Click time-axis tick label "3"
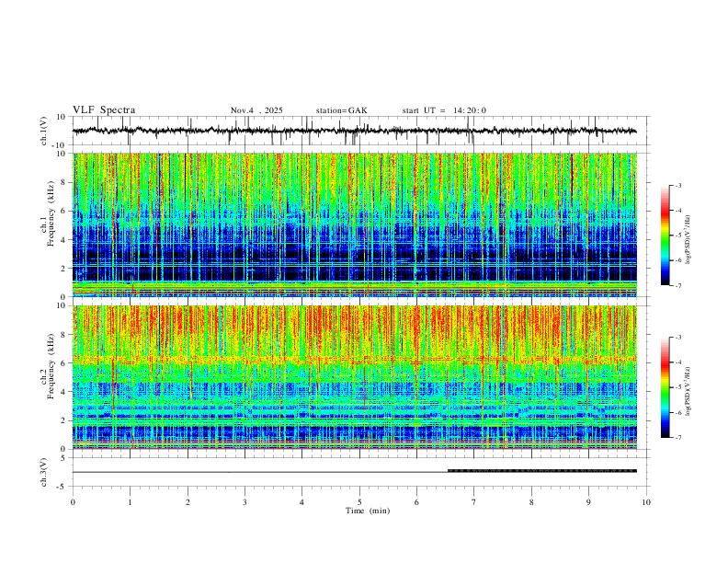Screen dimensions: 728x563 click(245, 502)
